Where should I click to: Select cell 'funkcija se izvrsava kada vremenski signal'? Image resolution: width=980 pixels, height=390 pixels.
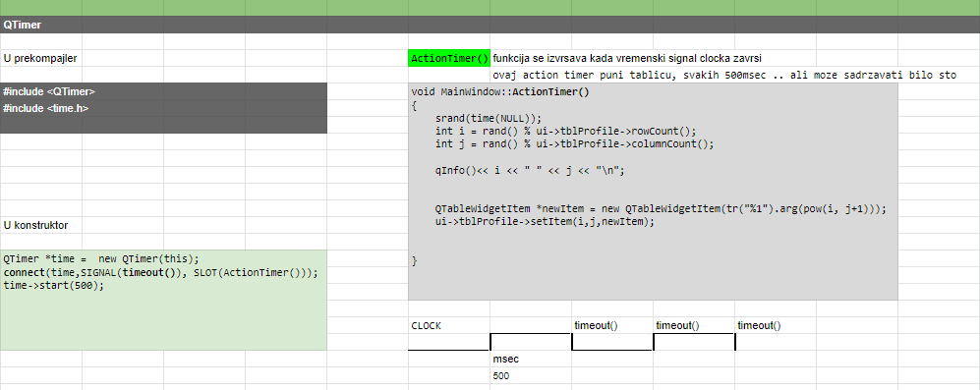[x=627, y=58]
